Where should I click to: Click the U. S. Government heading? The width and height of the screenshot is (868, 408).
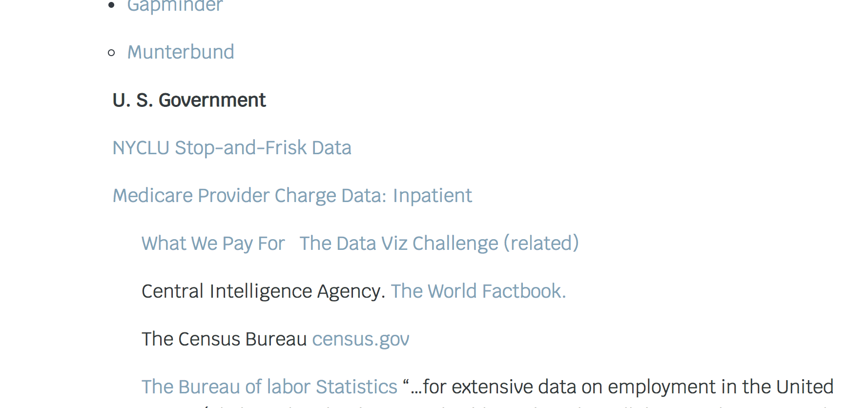point(189,100)
